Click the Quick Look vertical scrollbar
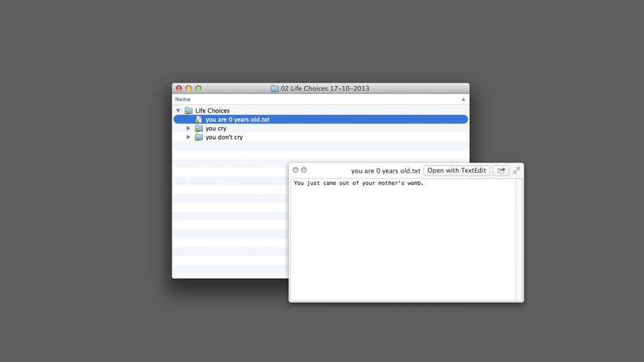This screenshot has height=362, width=644. [519, 239]
